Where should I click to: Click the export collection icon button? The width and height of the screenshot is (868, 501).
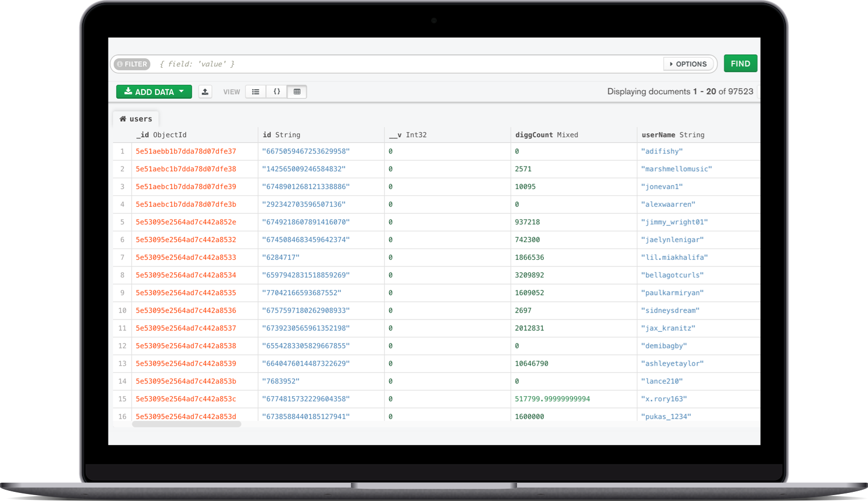coord(205,92)
